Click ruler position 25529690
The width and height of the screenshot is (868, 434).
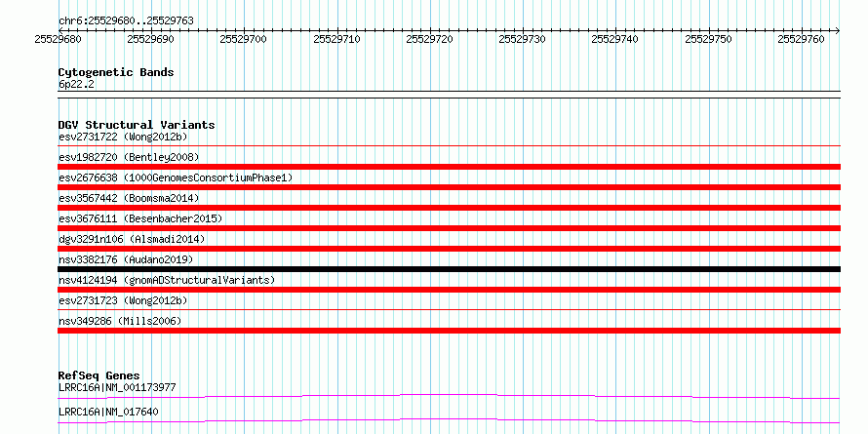150,39
